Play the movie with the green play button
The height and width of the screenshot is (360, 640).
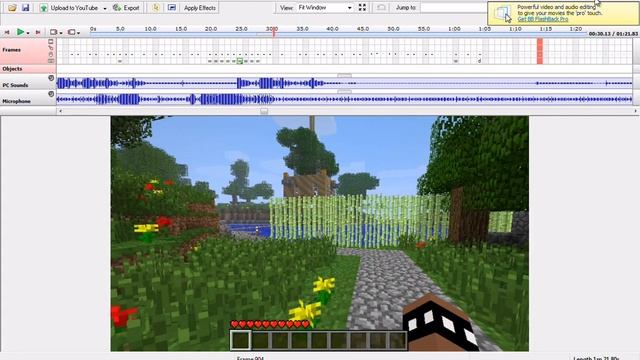click(x=20, y=31)
